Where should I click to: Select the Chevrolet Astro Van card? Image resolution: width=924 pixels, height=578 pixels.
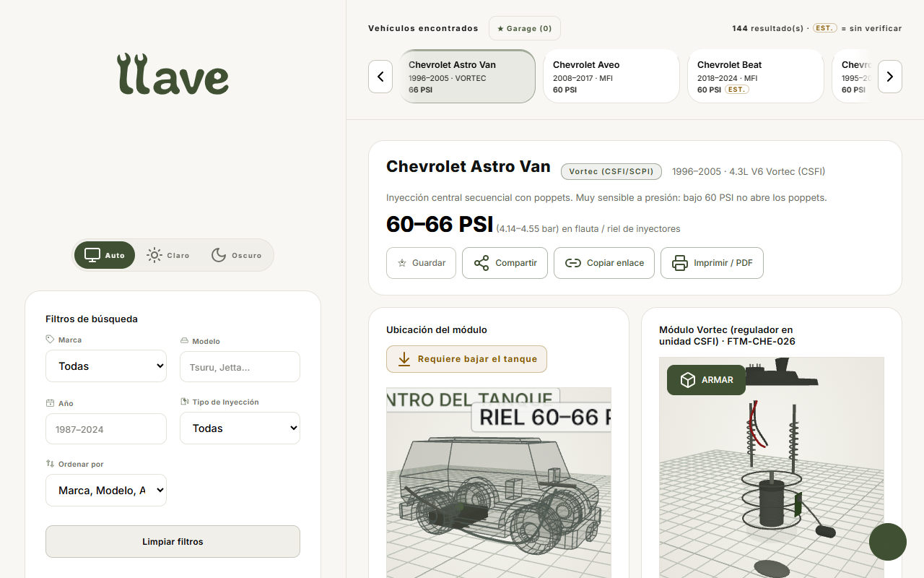[x=467, y=77]
